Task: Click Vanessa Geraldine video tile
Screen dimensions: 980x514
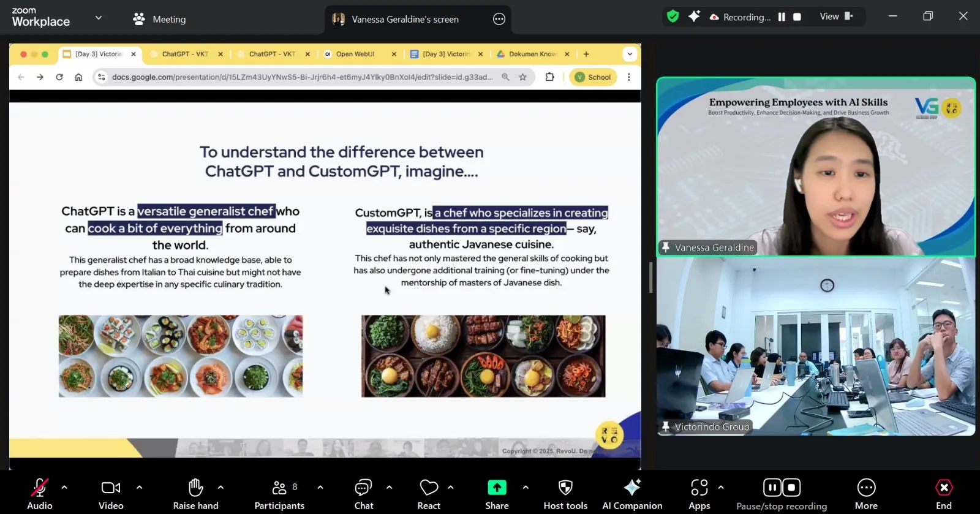Action: click(816, 167)
